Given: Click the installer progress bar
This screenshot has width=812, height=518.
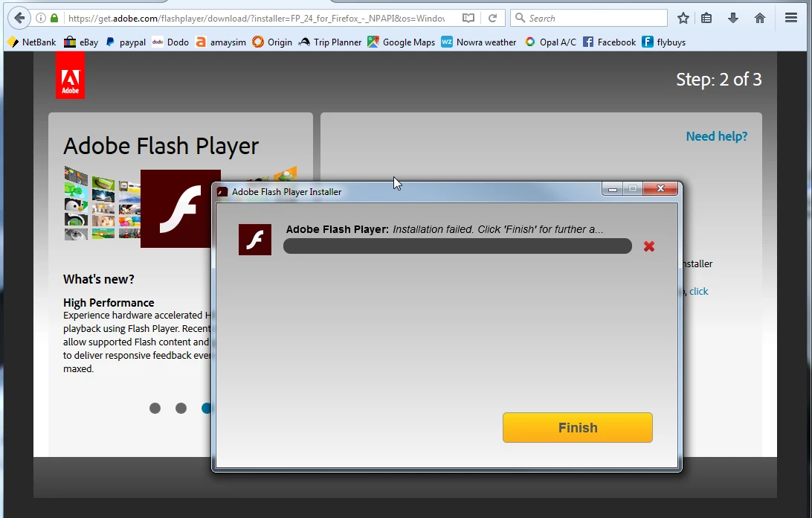Looking at the screenshot, I should click(x=457, y=246).
